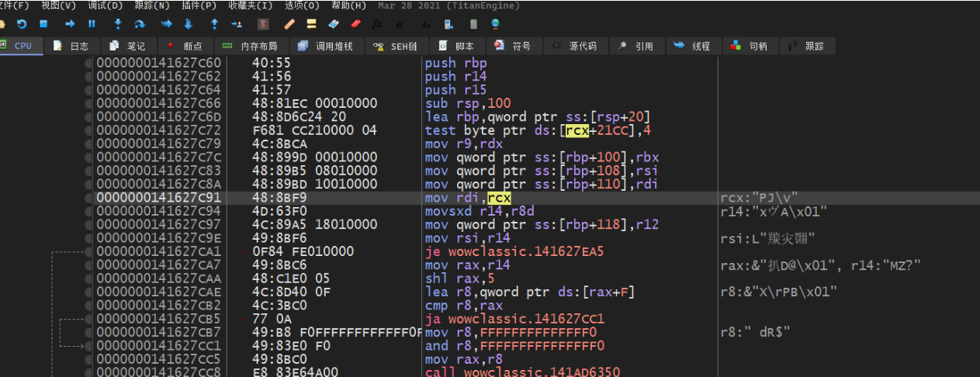
Task: Switch to the 笔记 notes tab
Action: click(x=127, y=46)
